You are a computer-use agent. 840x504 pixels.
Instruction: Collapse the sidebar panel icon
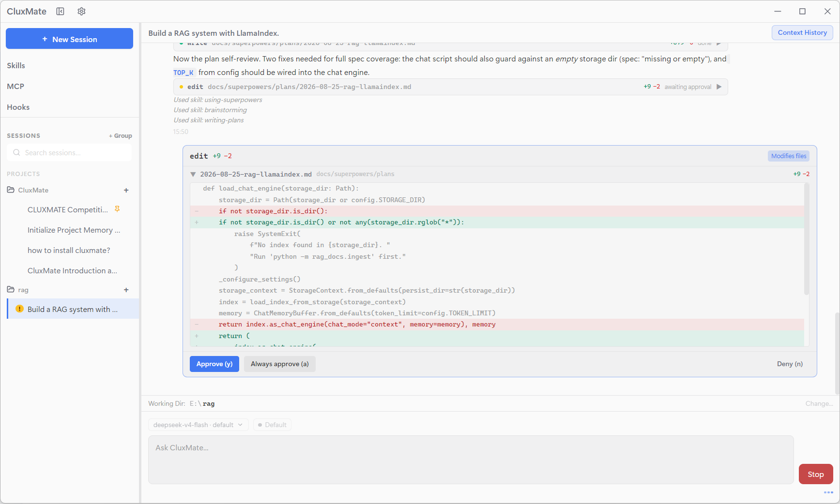(60, 11)
